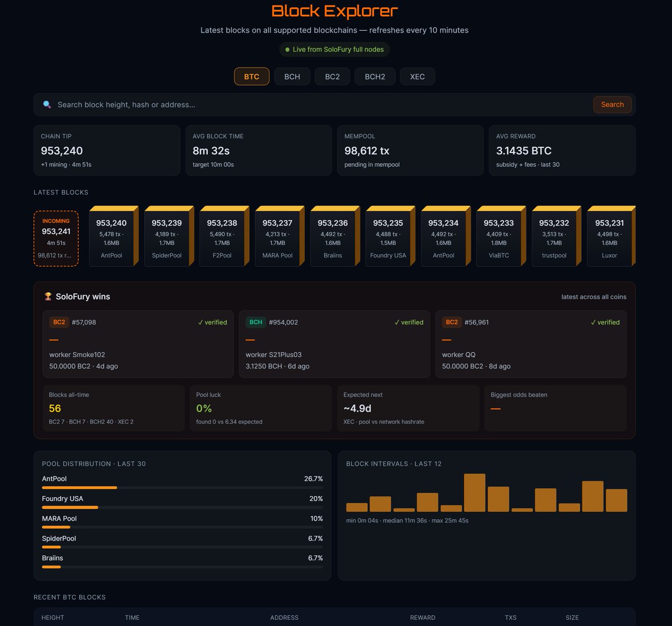Open the BCH2 chain tab

coord(375,76)
